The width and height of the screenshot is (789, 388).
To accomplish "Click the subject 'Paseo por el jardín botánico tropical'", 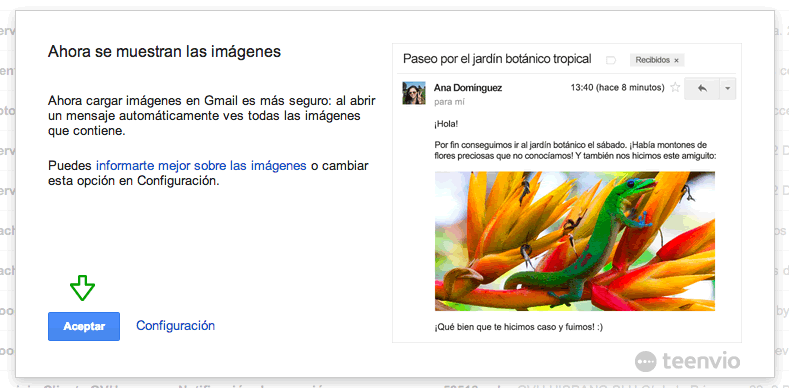I will coord(497,59).
